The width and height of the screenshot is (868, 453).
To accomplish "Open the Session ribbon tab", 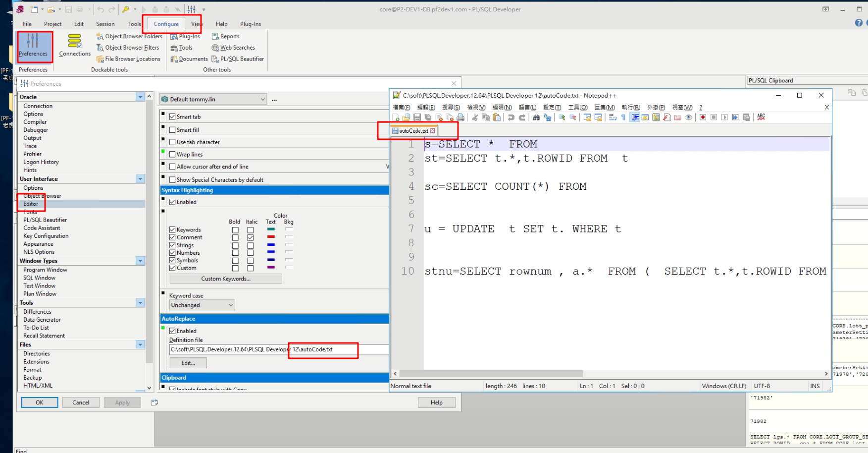I will [105, 24].
